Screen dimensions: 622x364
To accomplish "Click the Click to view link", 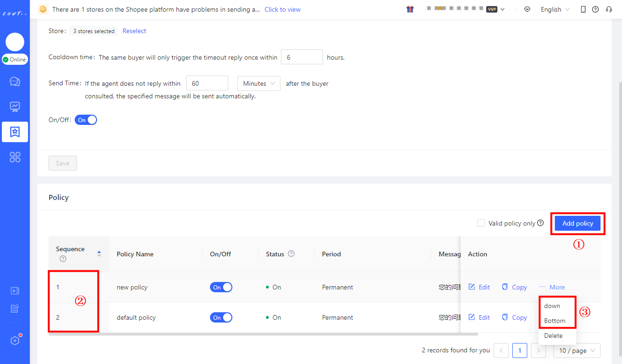I will (283, 9).
